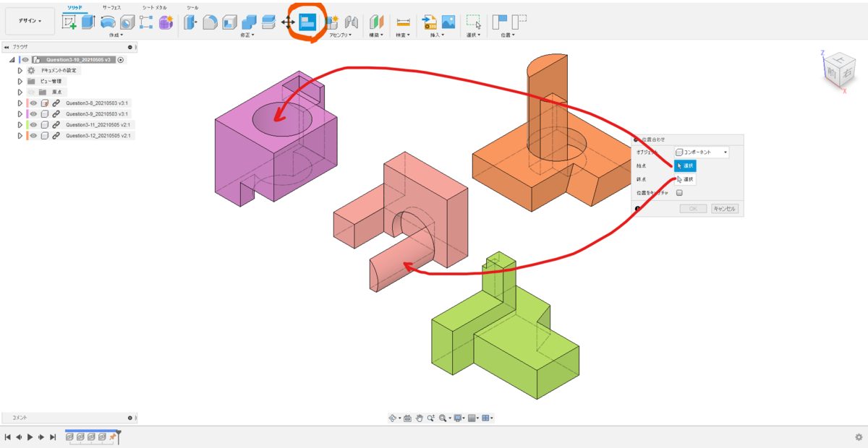Select the Extrude tool
The width and height of the screenshot is (868, 448).
[x=88, y=22]
